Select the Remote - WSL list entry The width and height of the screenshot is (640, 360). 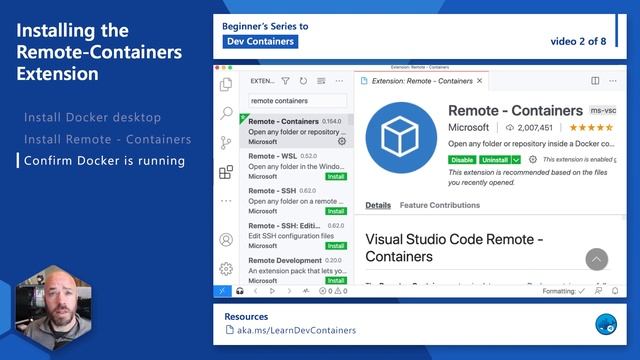[x=297, y=166]
